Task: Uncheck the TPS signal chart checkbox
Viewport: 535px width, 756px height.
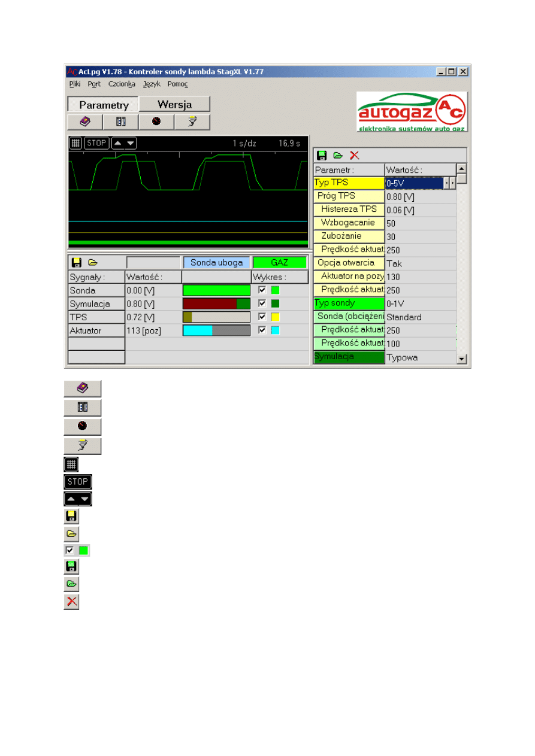Action: pyautogui.click(x=262, y=317)
